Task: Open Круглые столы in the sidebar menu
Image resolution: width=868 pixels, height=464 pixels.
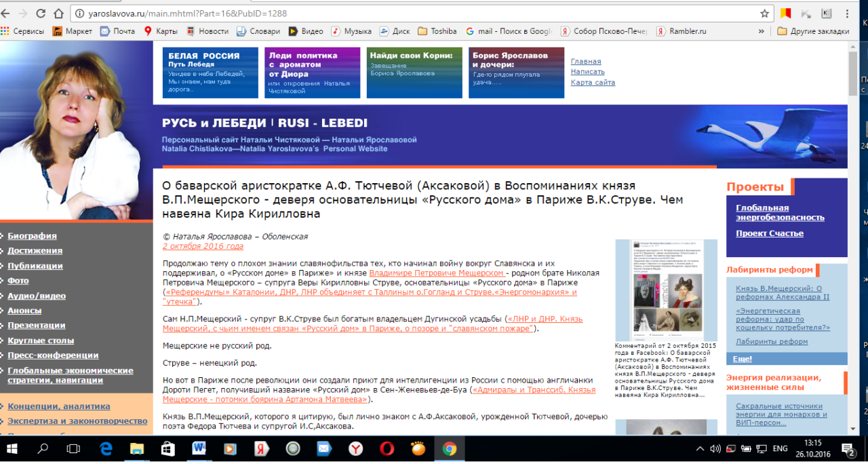Action: 41,341
